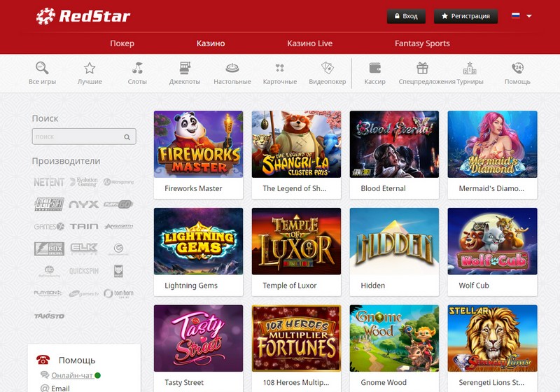This screenshot has height=392, width=560.
Task: Click the Email help link
Action: 60,388
